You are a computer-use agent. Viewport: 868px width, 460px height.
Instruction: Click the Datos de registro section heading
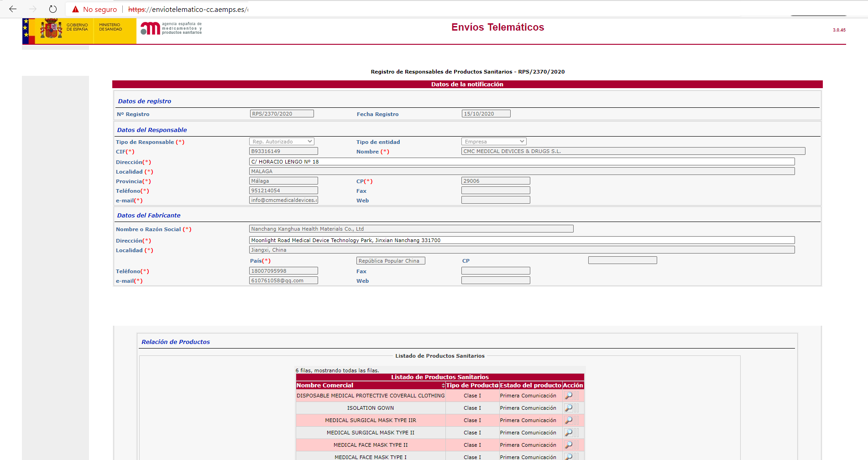click(145, 101)
